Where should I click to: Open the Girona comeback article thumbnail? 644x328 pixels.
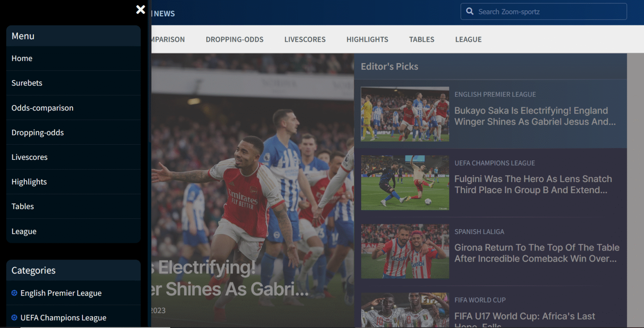point(405,251)
